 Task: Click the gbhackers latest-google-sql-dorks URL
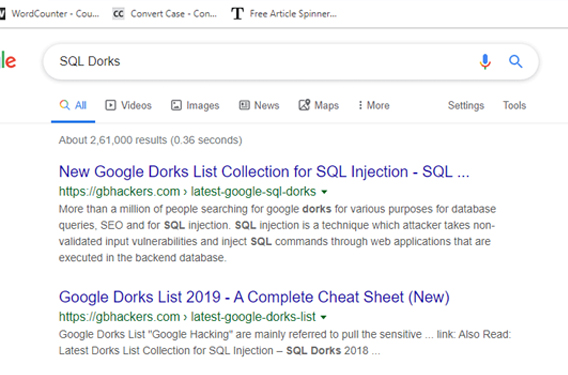coord(187,191)
